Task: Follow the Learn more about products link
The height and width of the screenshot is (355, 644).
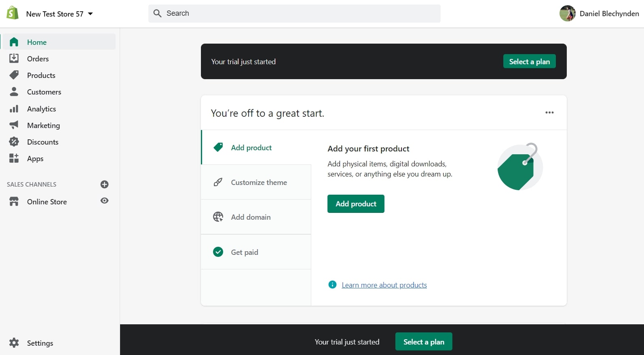Action: [384, 285]
